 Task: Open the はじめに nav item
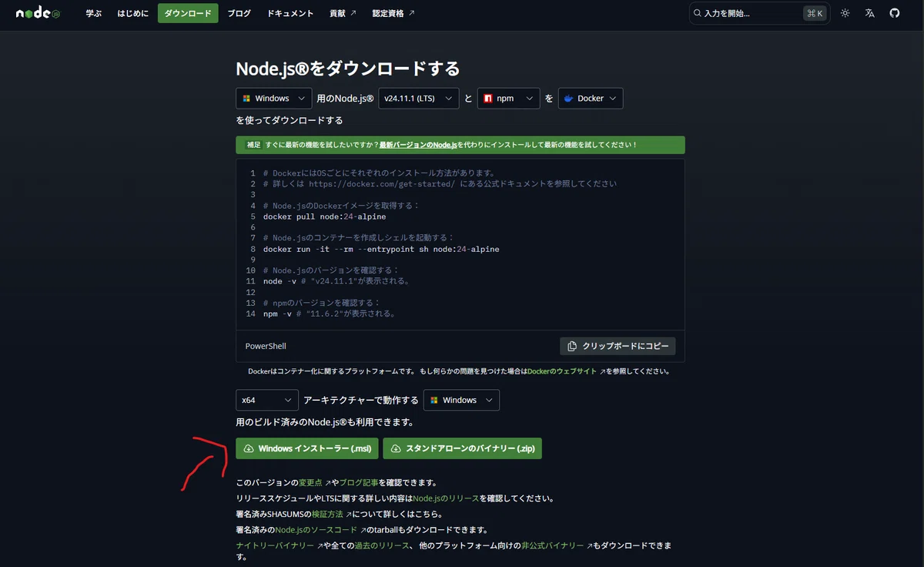132,13
